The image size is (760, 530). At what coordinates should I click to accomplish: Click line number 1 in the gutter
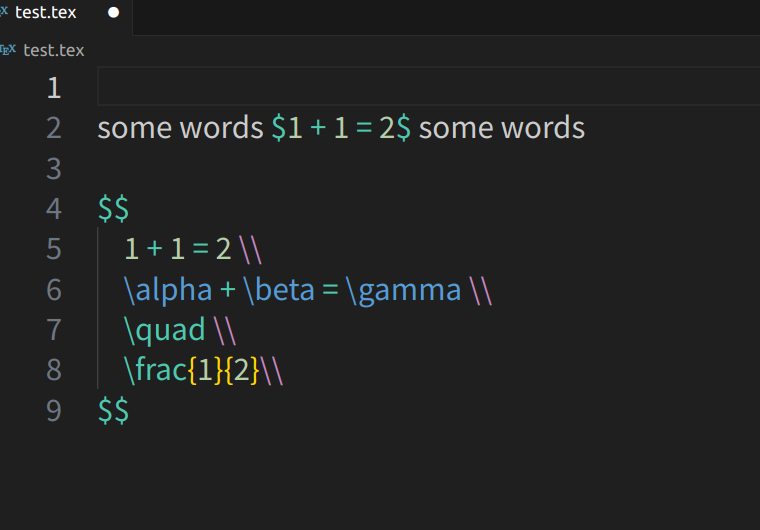(x=54, y=88)
